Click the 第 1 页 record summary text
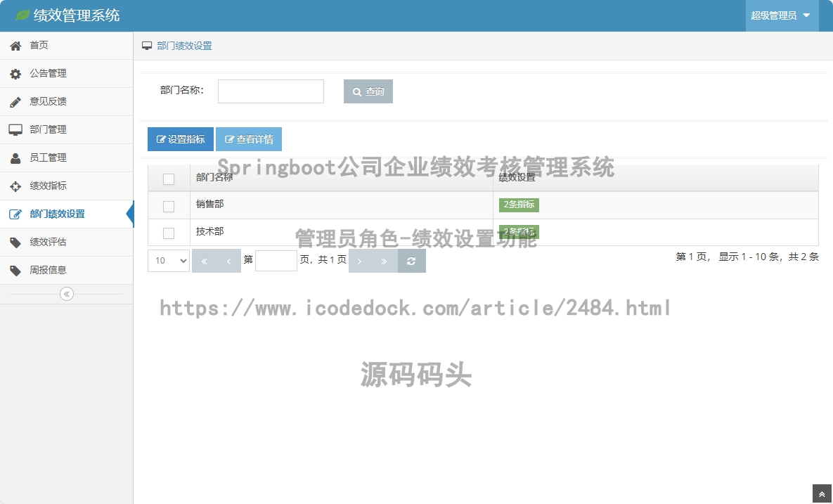833x504 pixels. [747, 257]
